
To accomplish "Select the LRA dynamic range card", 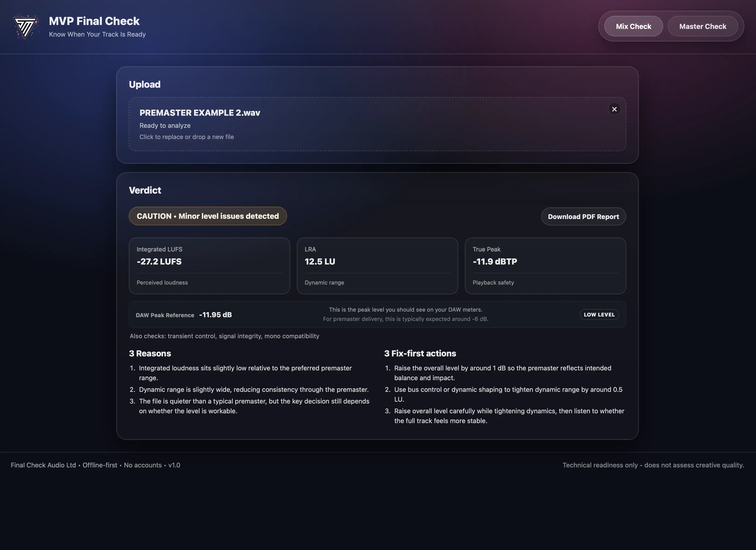I will click(377, 265).
